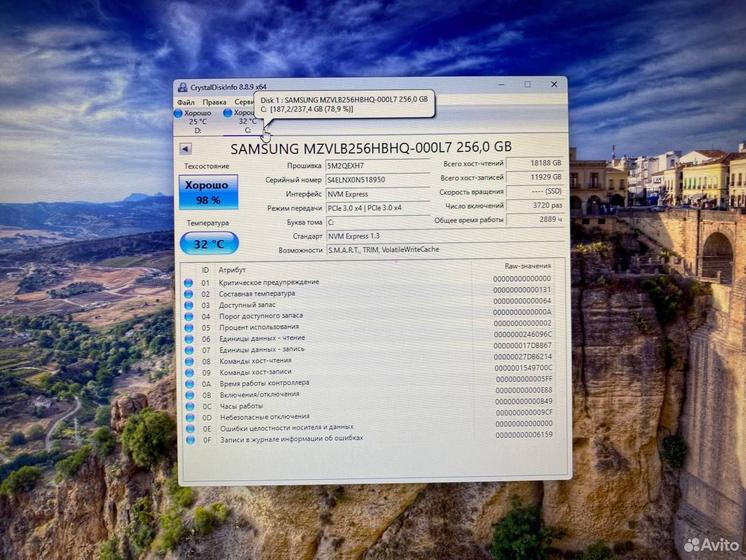Click raw value 00000000000E88
Viewport: 746px width, 560px height.
pyautogui.click(x=524, y=391)
